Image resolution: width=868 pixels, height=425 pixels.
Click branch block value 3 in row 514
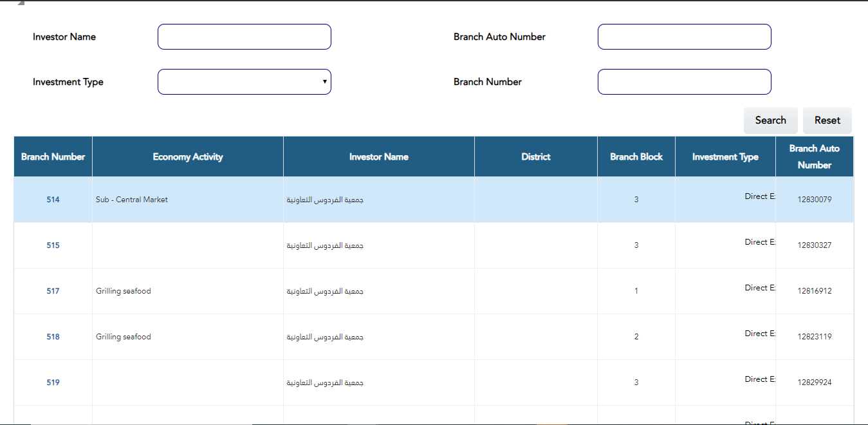click(x=636, y=200)
